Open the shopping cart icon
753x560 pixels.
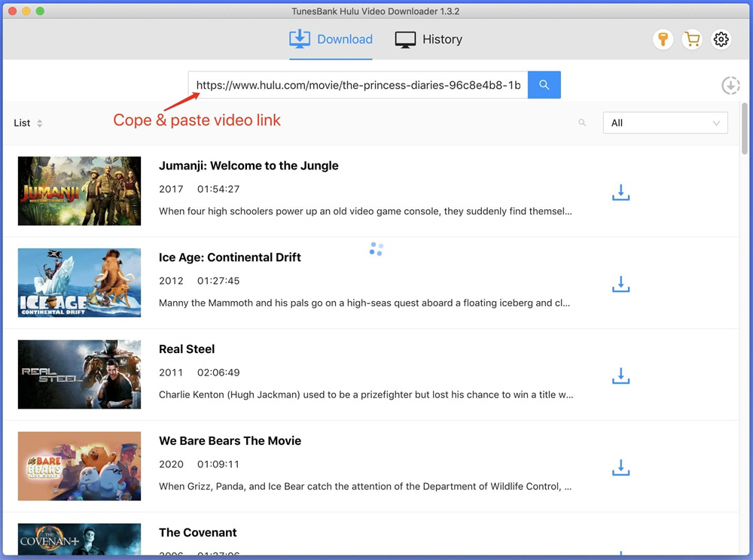coord(692,39)
